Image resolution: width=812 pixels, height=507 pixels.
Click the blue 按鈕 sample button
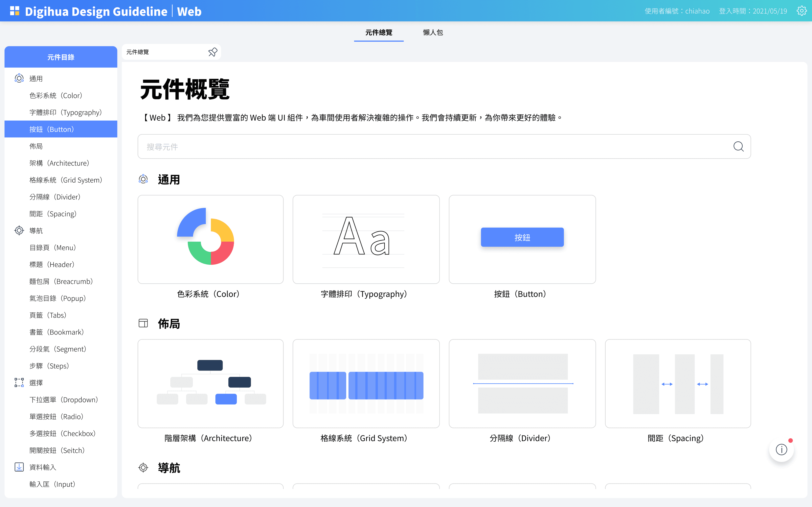(x=522, y=237)
